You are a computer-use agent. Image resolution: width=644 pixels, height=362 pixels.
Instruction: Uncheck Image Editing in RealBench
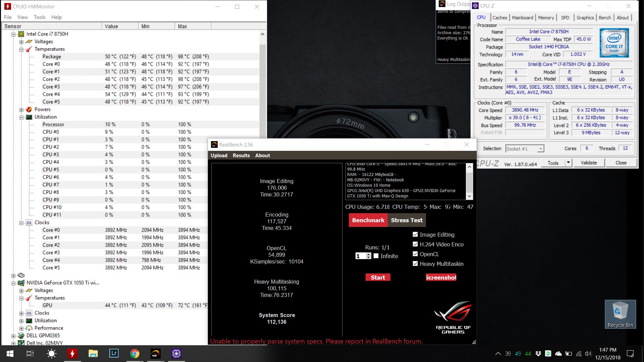point(415,235)
